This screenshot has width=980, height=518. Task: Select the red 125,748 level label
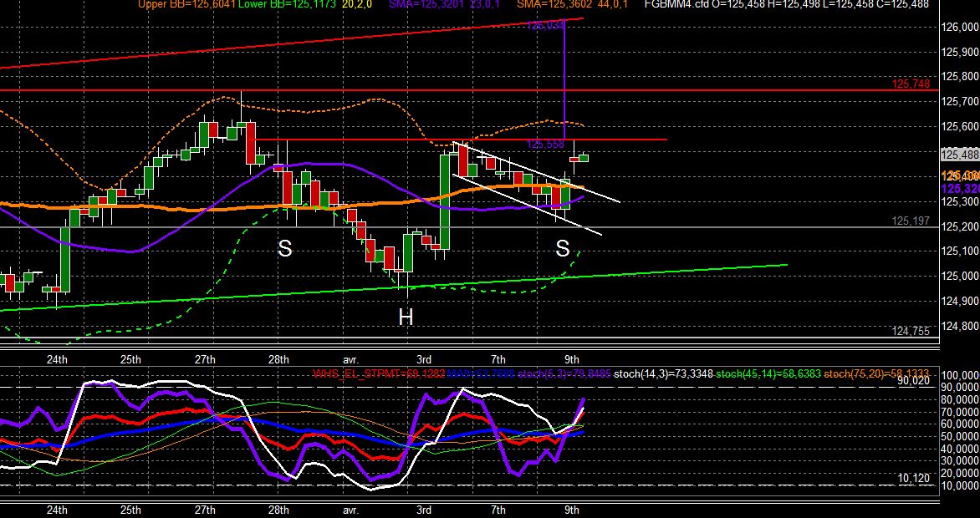click(911, 84)
